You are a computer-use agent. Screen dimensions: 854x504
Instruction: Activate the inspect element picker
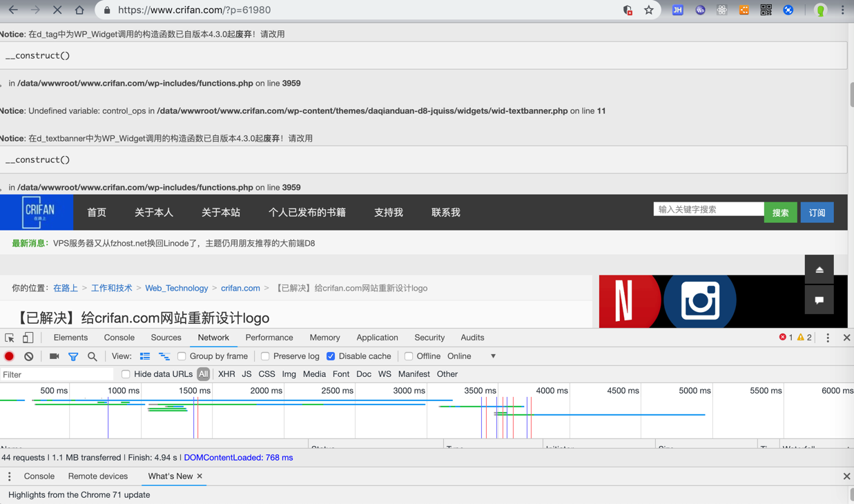10,338
